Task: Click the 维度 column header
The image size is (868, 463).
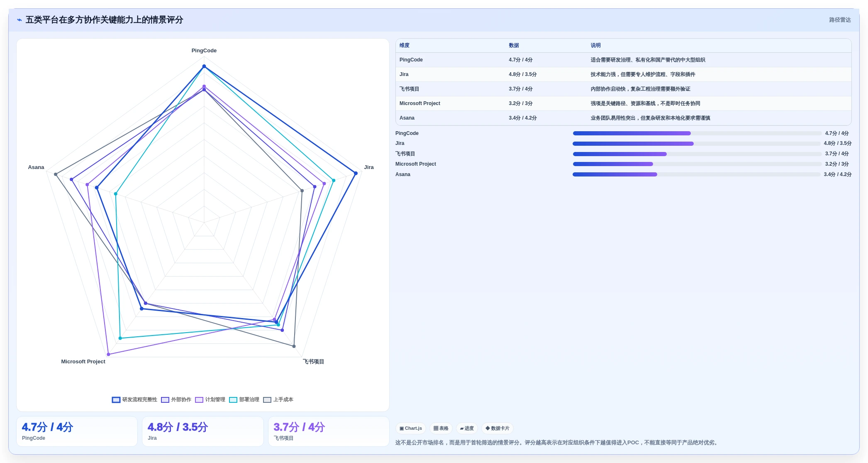Action: pyautogui.click(x=405, y=45)
